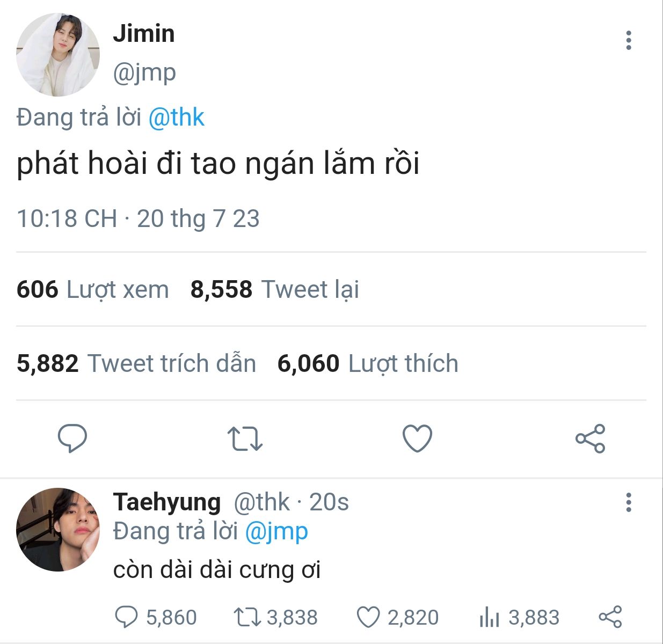Open the @thk mention link in Jimin's tweet
This screenshot has width=663, height=644.
pyautogui.click(x=176, y=118)
